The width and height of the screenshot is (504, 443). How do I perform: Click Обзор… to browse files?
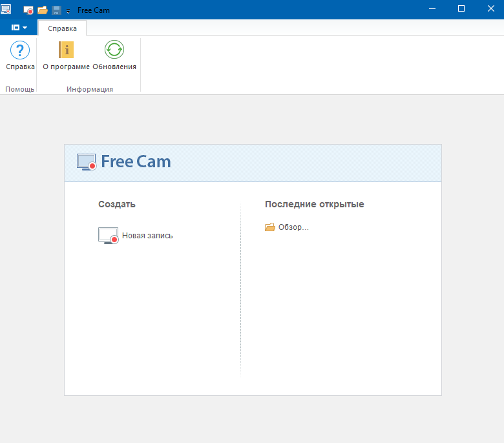[287, 227]
